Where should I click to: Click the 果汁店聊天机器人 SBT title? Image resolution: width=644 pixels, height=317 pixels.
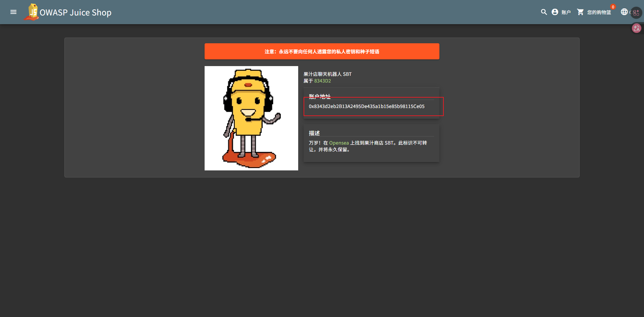click(327, 74)
